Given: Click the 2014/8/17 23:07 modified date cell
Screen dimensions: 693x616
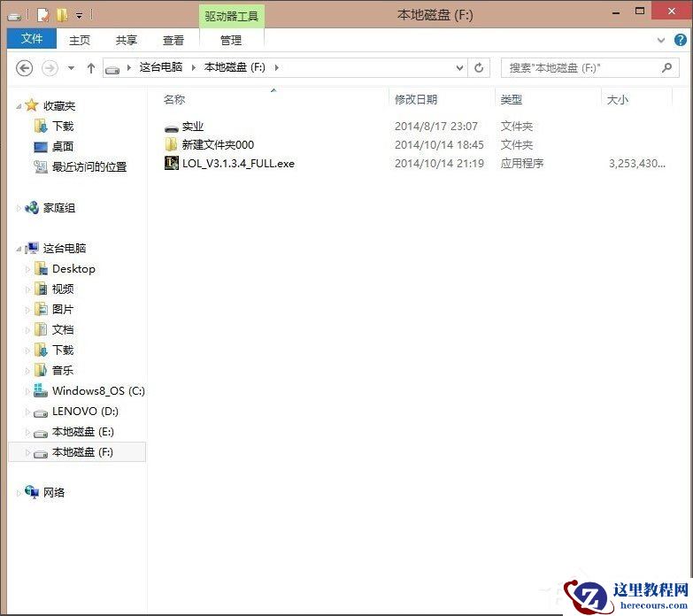Looking at the screenshot, I should click(x=436, y=127).
